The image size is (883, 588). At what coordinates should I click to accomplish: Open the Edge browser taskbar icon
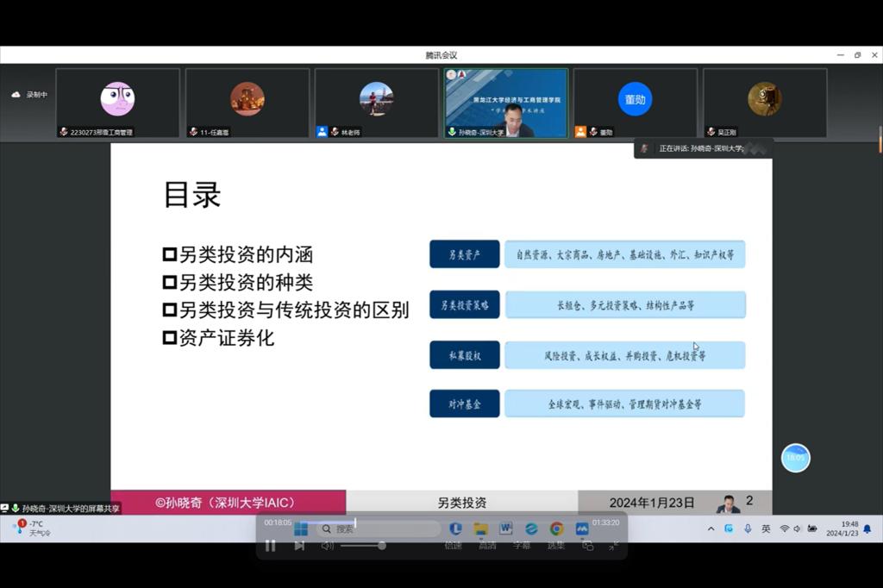(x=531, y=529)
